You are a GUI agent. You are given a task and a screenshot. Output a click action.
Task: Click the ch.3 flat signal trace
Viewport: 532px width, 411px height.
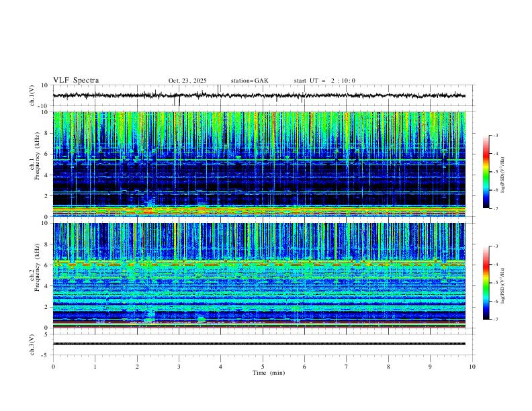pos(259,344)
